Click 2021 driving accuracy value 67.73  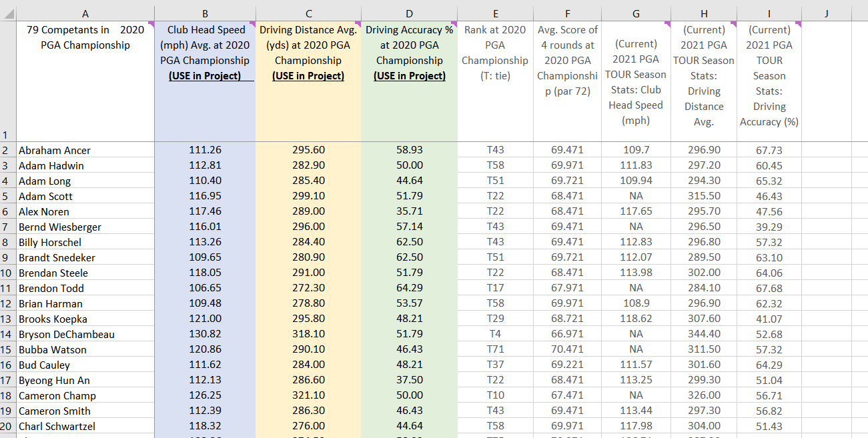[x=769, y=150]
